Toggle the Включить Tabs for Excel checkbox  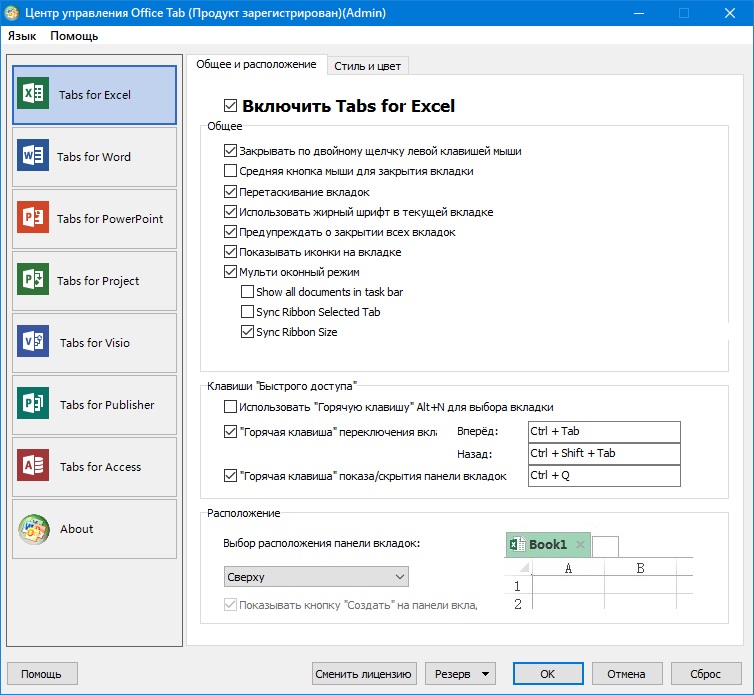pyautogui.click(x=231, y=106)
